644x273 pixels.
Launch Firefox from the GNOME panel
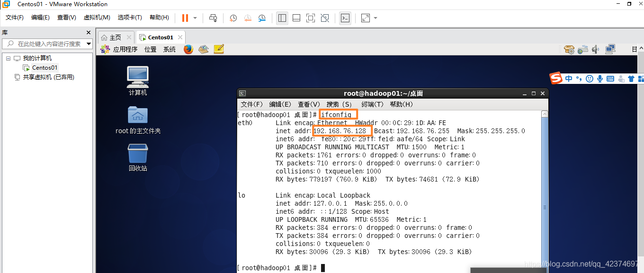188,49
